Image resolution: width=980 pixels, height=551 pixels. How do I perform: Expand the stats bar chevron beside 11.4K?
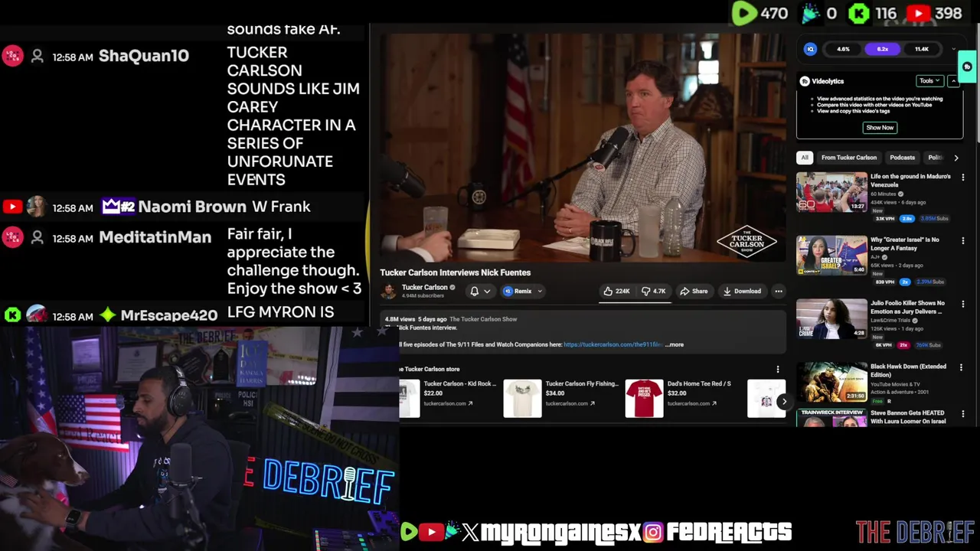953,49
